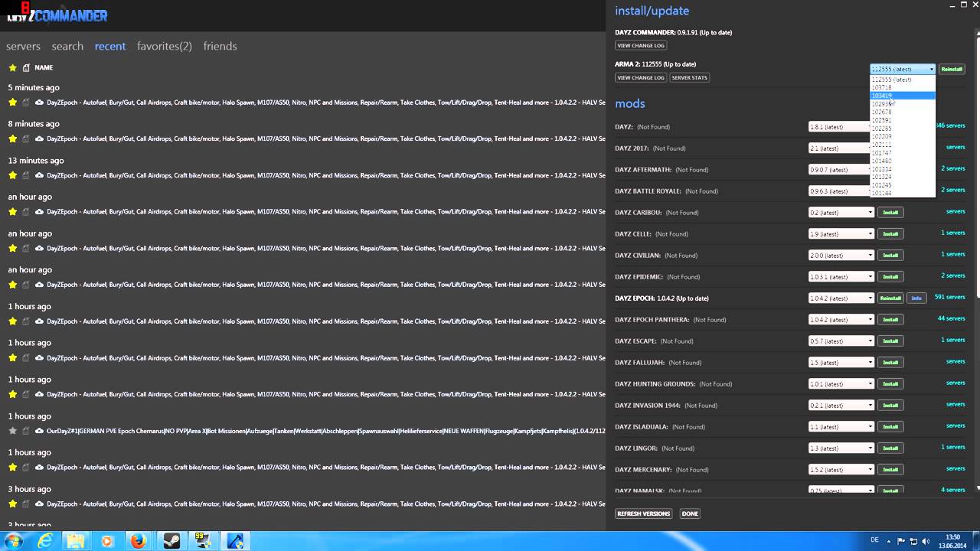Click VIEW CHANGE LOG under ARMA 2
The height and width of the screenshot is (551, 980).
(x=641, y=77)
